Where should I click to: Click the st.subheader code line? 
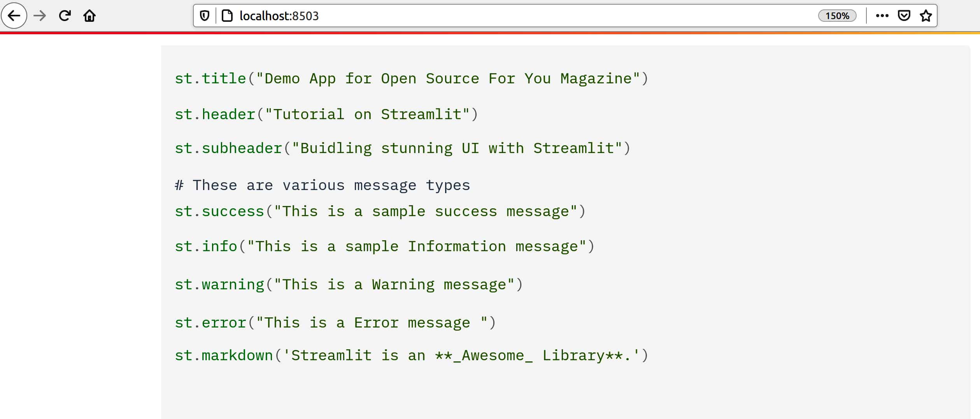pos(402,148)
